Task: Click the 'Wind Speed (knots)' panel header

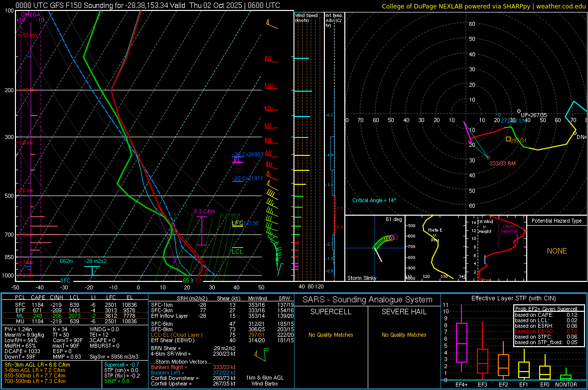Action: pos(306,17)
